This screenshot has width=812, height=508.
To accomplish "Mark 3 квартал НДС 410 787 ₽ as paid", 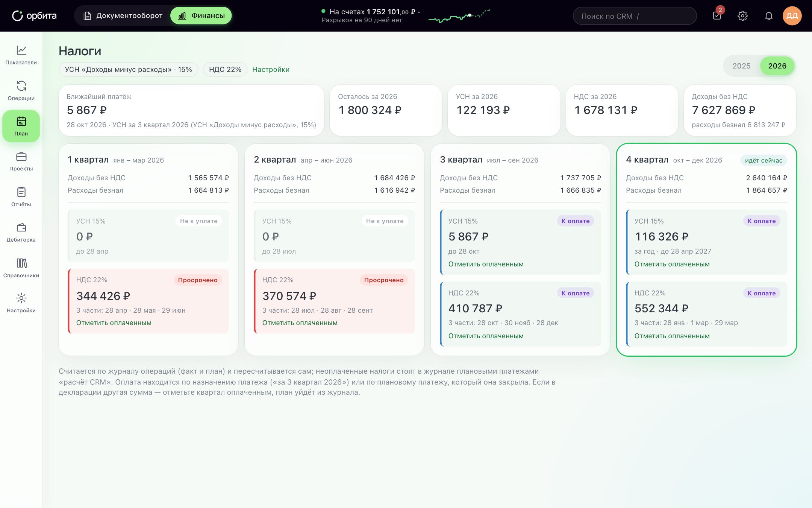I will [x=486, y=336].
